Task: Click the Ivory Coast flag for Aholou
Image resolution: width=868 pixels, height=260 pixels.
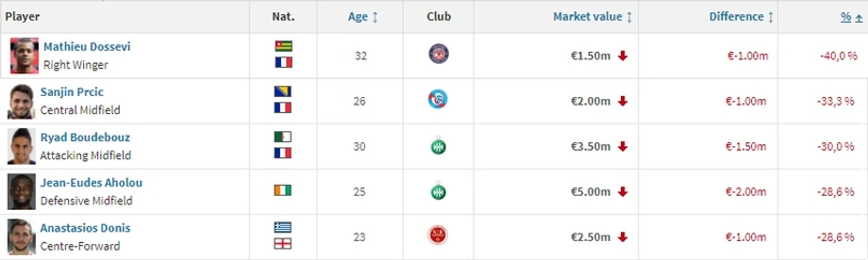Action: pyautogui.click(x=283, y=191)
